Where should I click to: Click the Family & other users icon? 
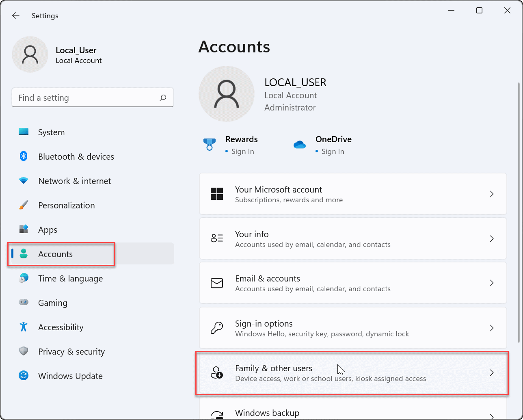click(217, 372)
